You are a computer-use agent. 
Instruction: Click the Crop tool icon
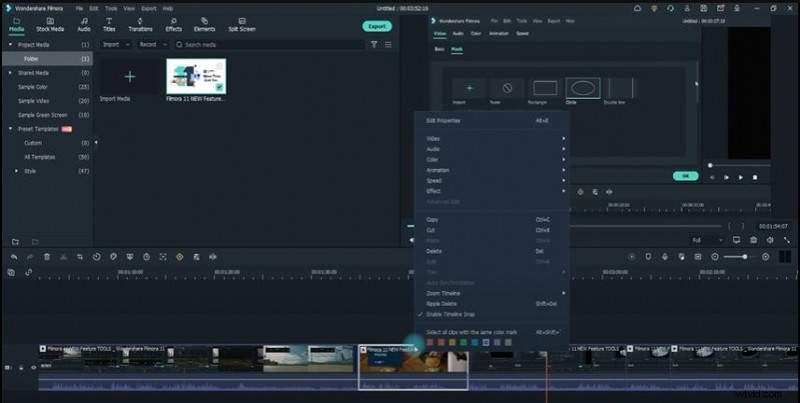coord(80,257)
